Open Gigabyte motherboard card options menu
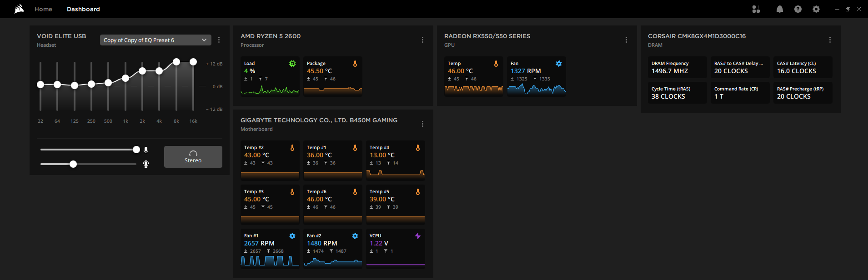 (422, 124)
